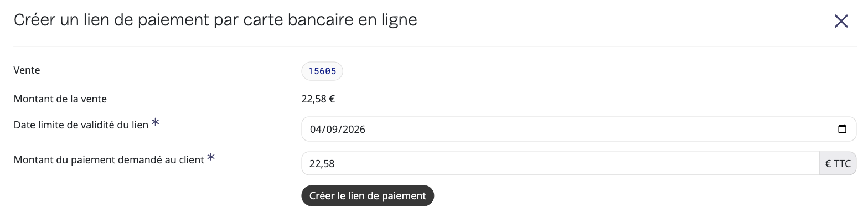Click the divider line under the title
Screen dimensions: 868x212
pos(435,46)
